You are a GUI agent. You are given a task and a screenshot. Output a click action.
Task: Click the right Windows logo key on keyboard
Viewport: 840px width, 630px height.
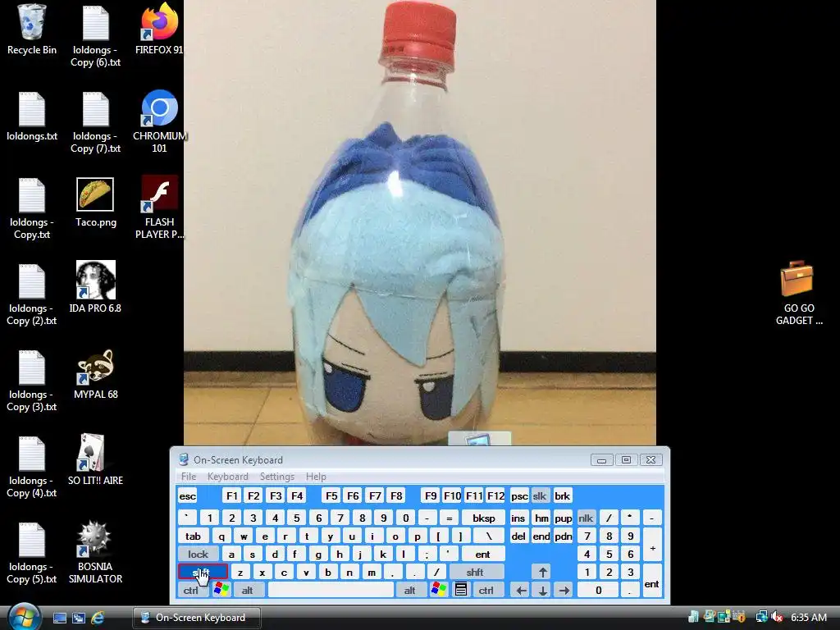(438, 590)
